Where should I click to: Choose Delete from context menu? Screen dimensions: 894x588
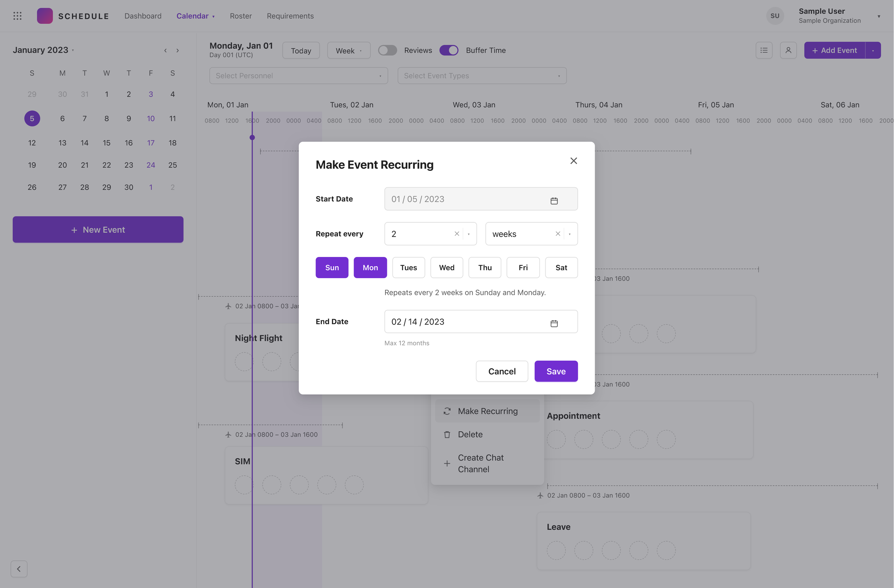point(487,434)
